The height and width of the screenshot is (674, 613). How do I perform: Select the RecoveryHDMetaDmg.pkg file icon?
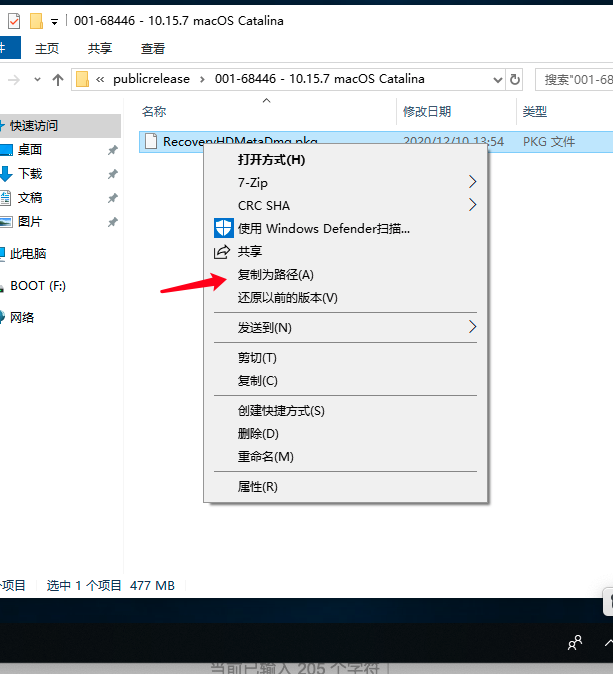(x=150, y=141)
